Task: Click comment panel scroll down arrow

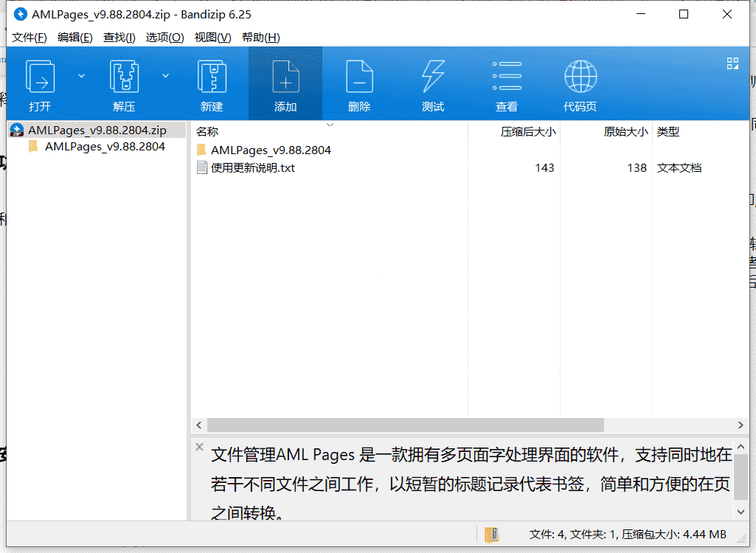Action: click(741, 512)
